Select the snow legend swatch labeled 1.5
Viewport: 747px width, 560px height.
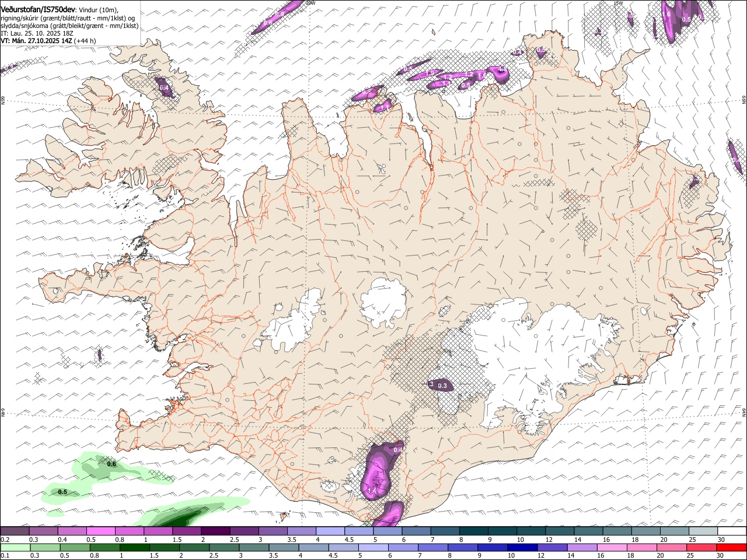(186, 531)
